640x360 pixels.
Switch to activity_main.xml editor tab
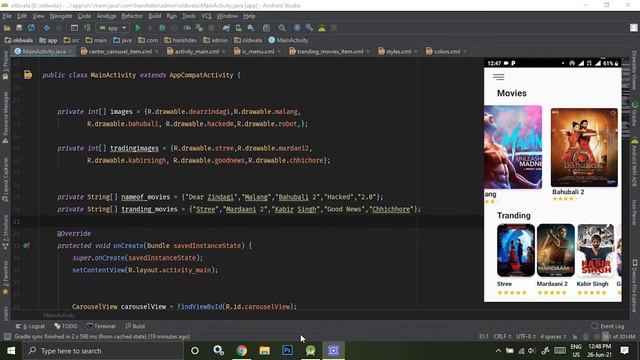click(x=197, y=51)
